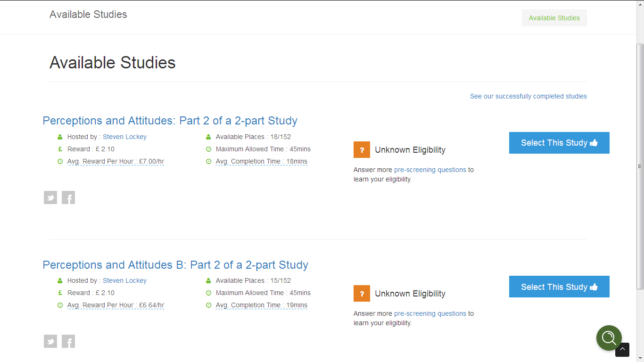Open 'See our successfully completed studies' link

[528, 96]
